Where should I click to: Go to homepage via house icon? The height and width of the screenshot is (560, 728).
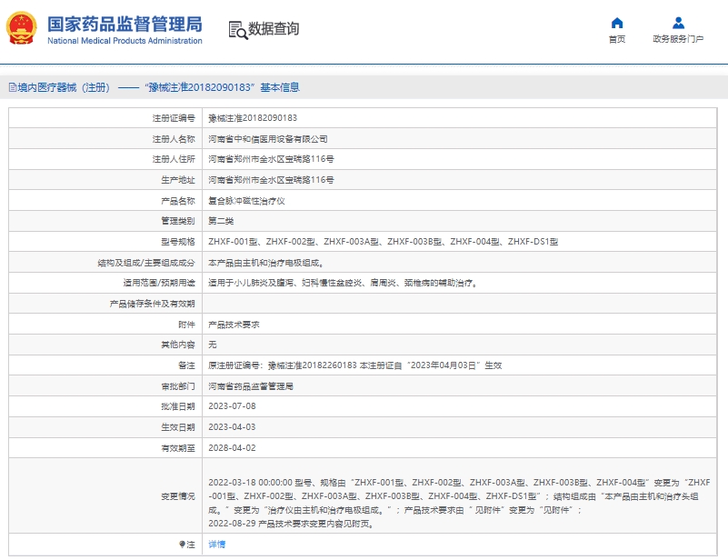point(616,23)
